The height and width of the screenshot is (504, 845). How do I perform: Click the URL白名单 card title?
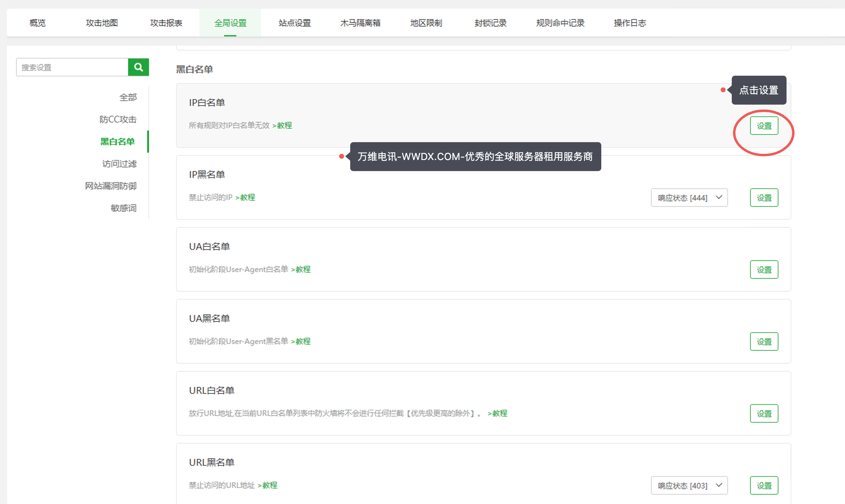coord(212,391)
